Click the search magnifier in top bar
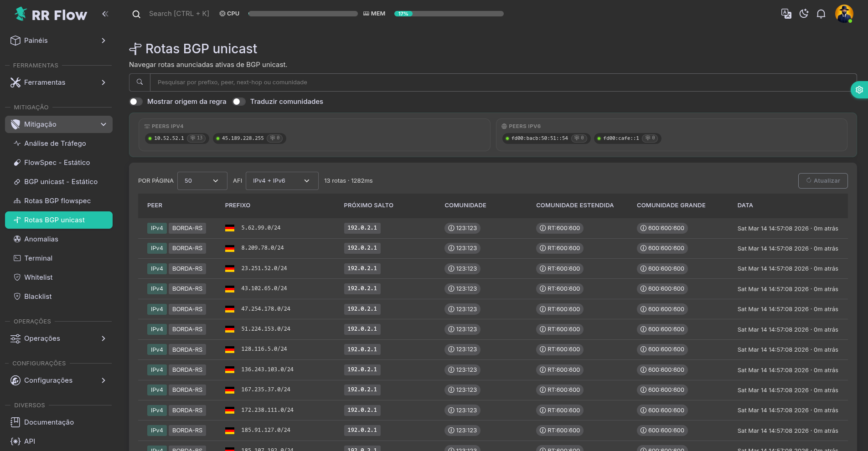868x451 pixels. (x=136, y=14)
